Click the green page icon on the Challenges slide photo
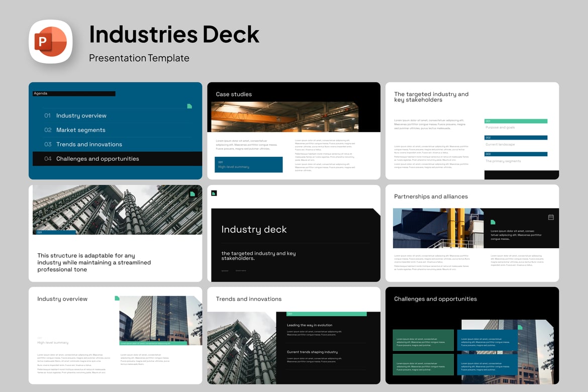The image size is (588, 392). [520, 327]
